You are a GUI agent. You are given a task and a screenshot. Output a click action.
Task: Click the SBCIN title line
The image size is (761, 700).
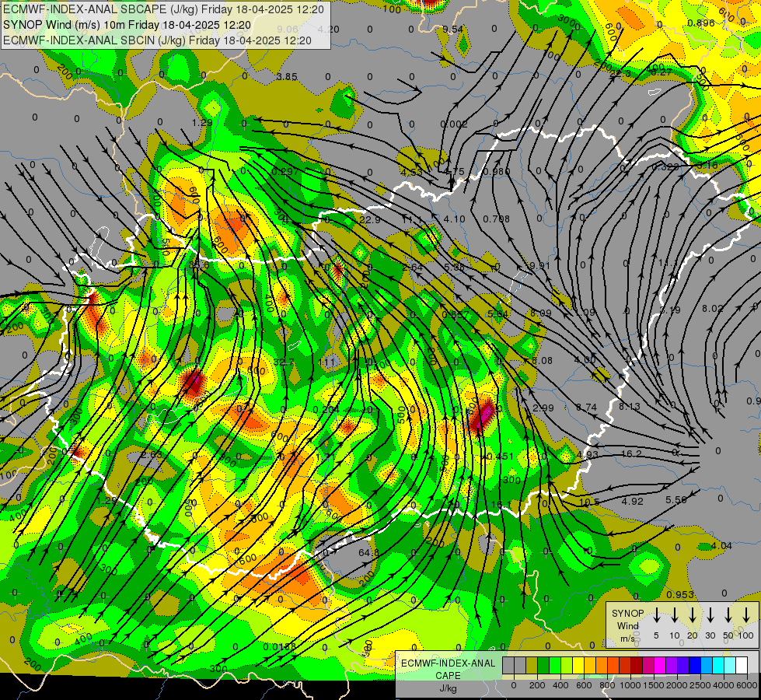click(x=157, y=40)
